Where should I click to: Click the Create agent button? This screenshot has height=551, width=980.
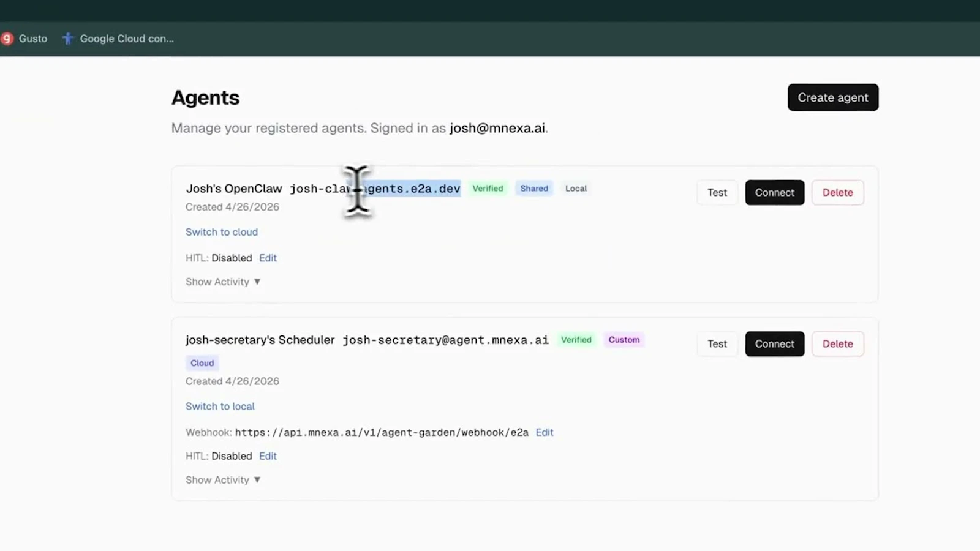[x=833, y=97]
